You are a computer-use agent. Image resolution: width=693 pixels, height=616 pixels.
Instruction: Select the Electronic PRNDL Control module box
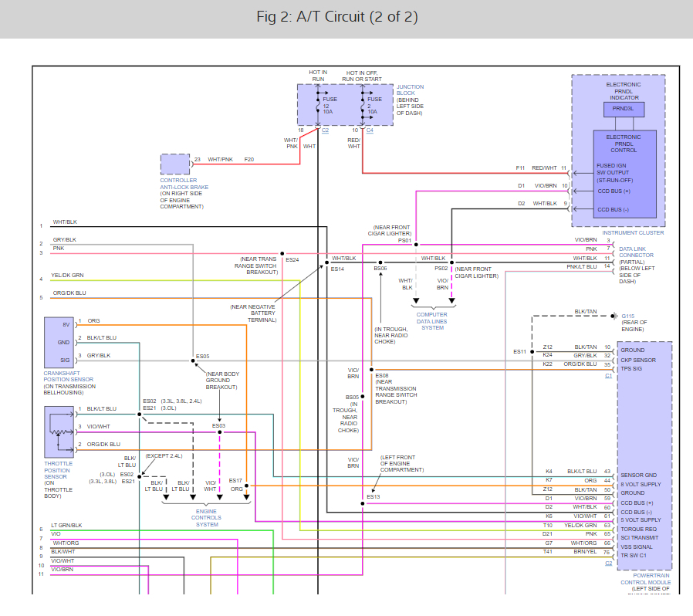point(624,174)
